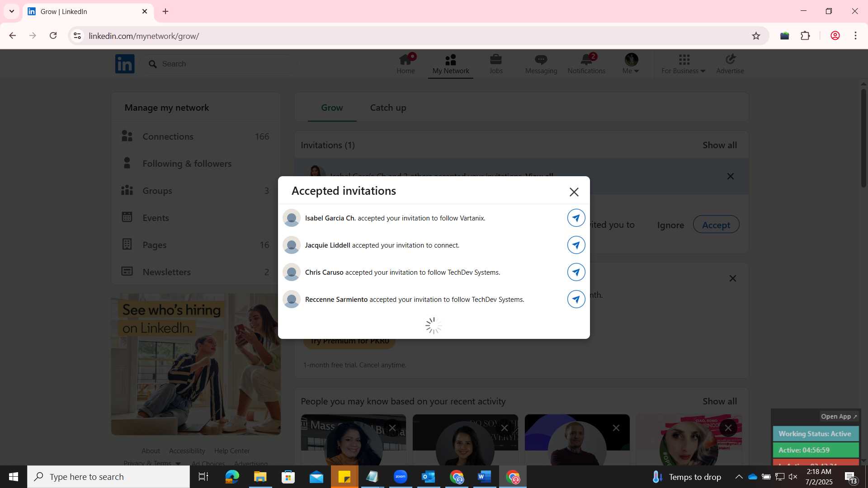
Task: Accept the pending invitation
Action: 716,225
